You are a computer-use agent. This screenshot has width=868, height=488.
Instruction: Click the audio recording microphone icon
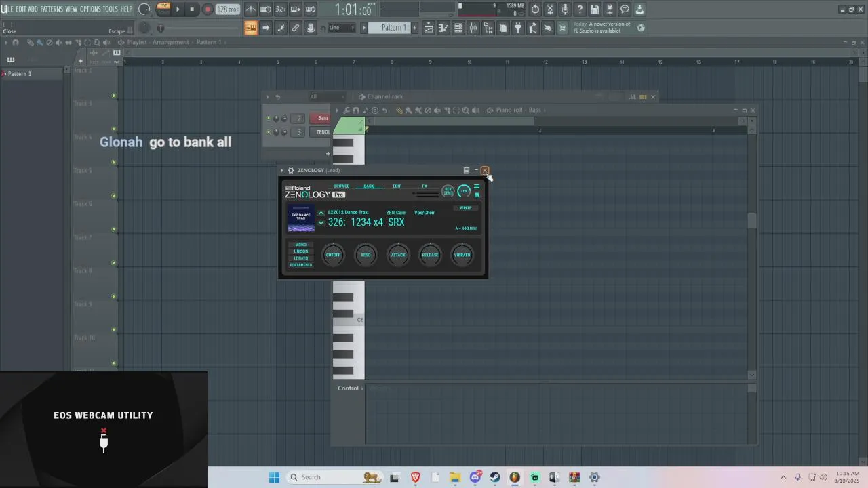[565, 9]
